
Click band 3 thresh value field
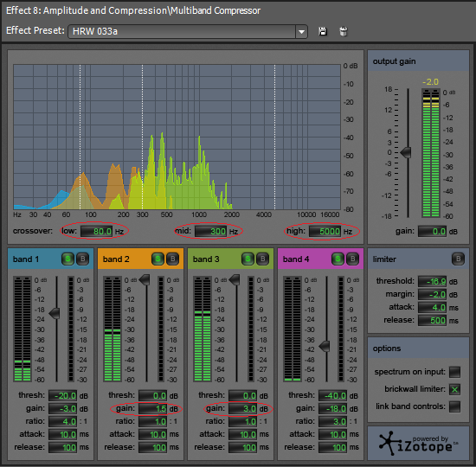(242, 396)
